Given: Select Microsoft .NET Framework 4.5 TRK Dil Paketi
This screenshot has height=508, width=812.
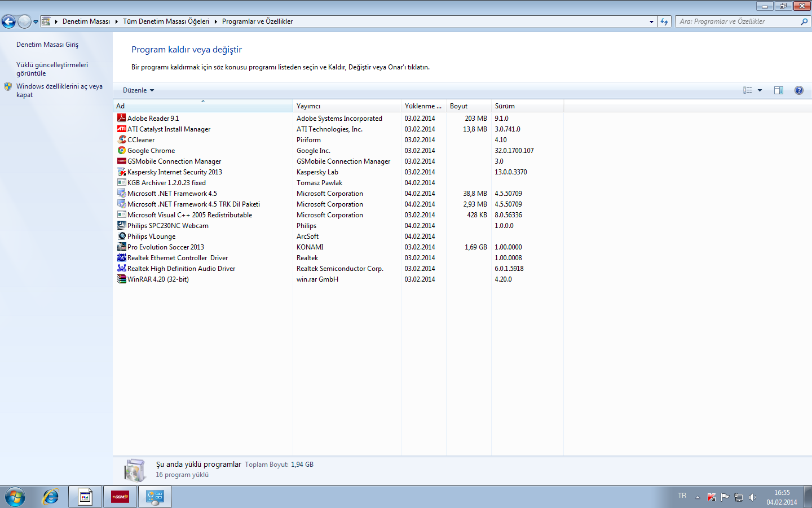Looking at the screenshot, I should (x=193, y=204).
